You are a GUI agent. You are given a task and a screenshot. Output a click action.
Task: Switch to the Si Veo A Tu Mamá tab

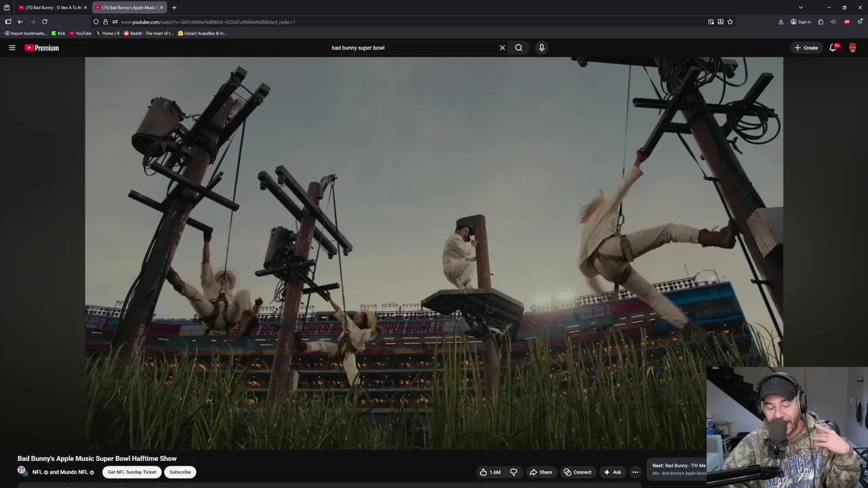tap(51, 7)
